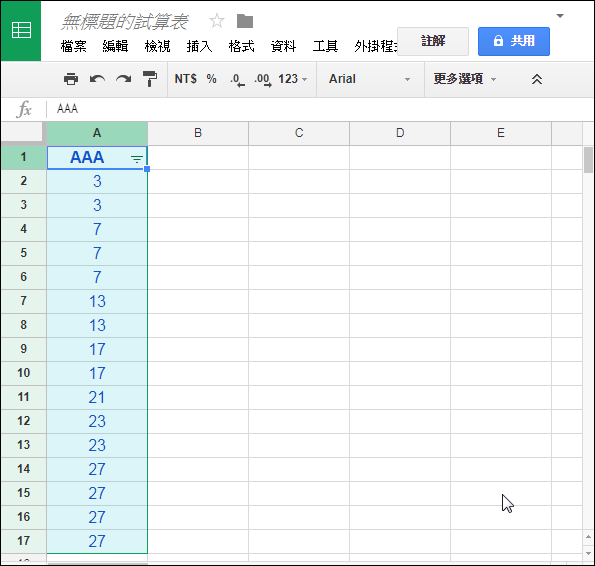Open the move-to-folder icon
The height and width of the screenshot is (566, 595).
[245, 21]
